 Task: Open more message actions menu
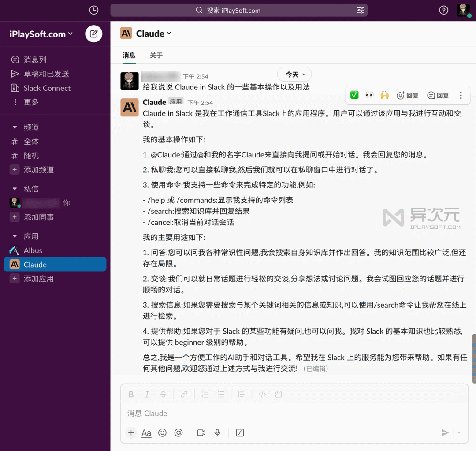pos(461,95)
